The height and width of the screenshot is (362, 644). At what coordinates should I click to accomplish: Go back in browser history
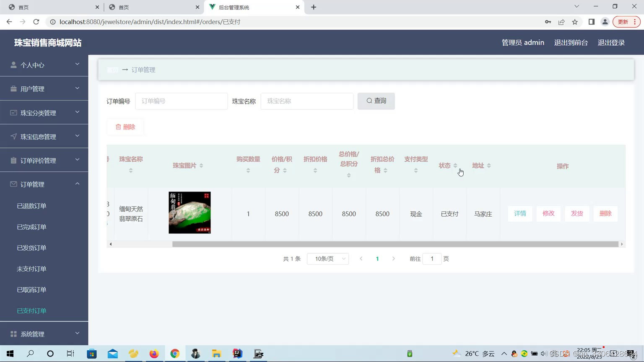coord(9,22)
